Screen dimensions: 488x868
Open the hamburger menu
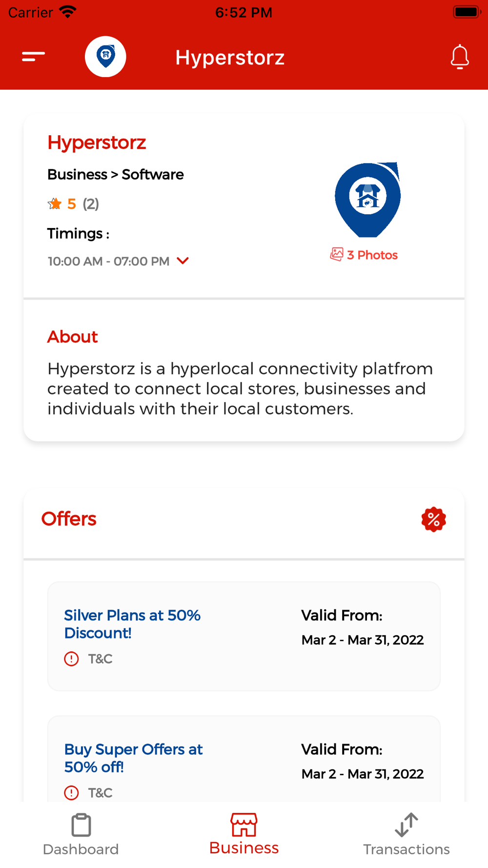33,57
